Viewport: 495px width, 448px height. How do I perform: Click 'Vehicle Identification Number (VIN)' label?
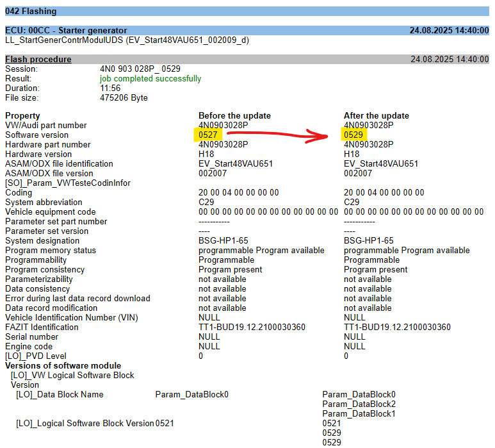click(x=72, y=317)
